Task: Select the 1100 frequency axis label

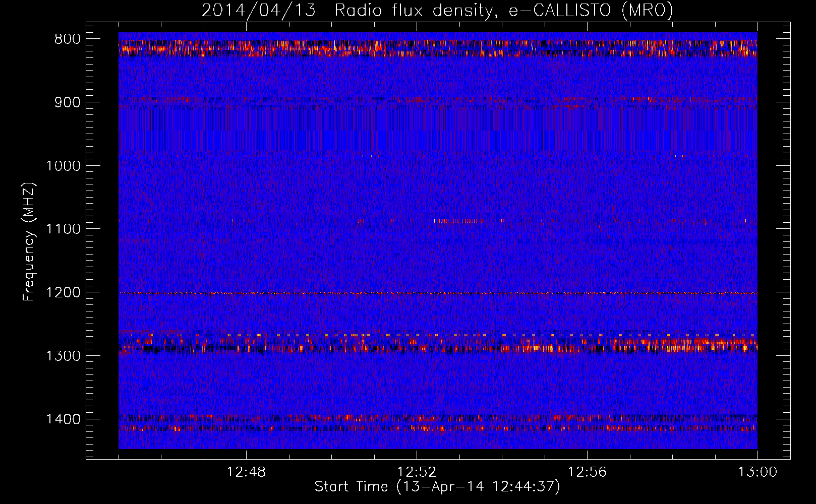Action: tap(63, 229)
